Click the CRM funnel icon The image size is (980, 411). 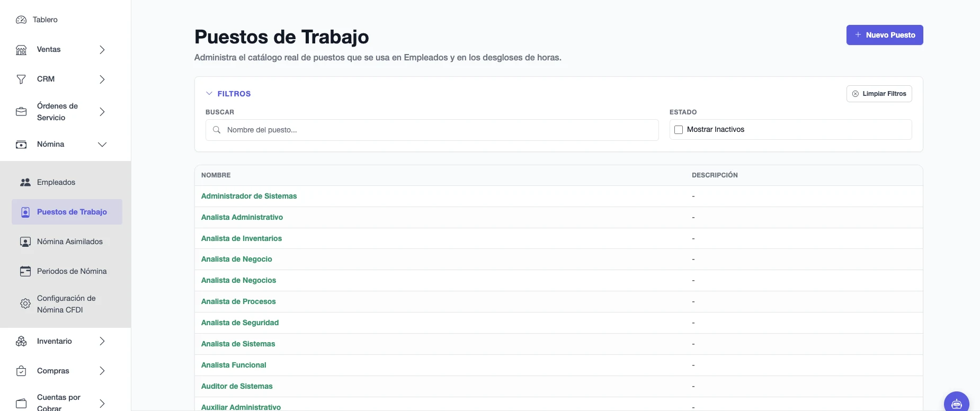[21, 79]
